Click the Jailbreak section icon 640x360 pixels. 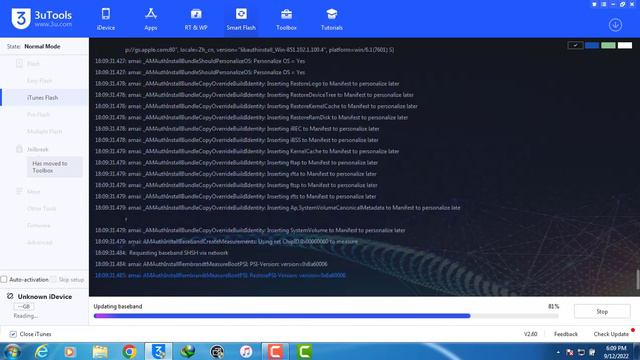click(19, 149)
